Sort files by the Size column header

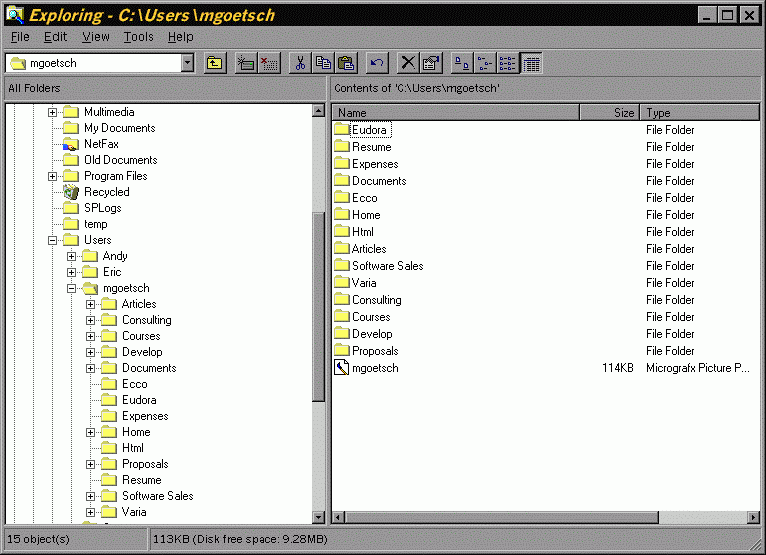coord(609,113)
